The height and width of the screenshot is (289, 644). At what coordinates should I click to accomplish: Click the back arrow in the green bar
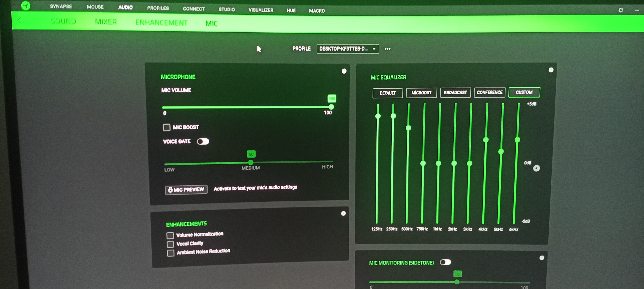(x=19, y=20)
